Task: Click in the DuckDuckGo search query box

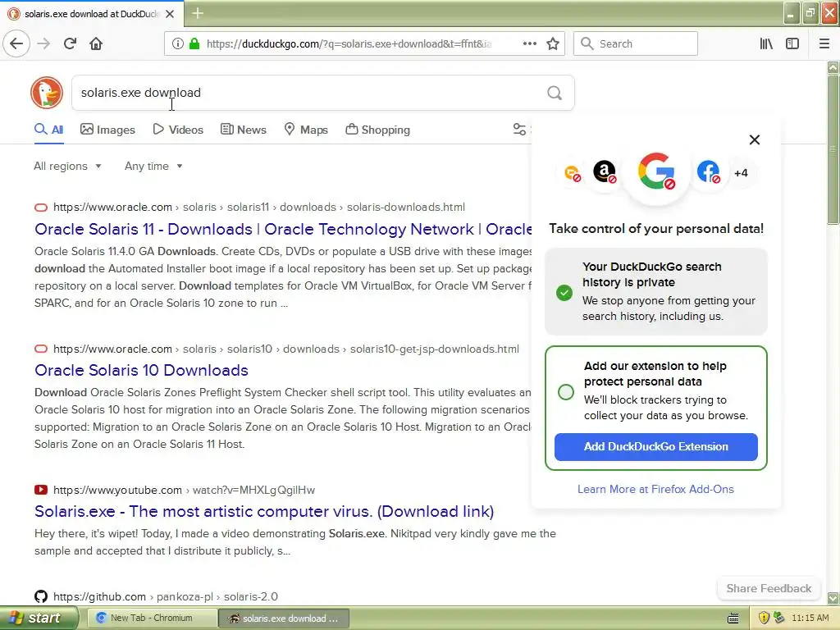Action: 308,93
